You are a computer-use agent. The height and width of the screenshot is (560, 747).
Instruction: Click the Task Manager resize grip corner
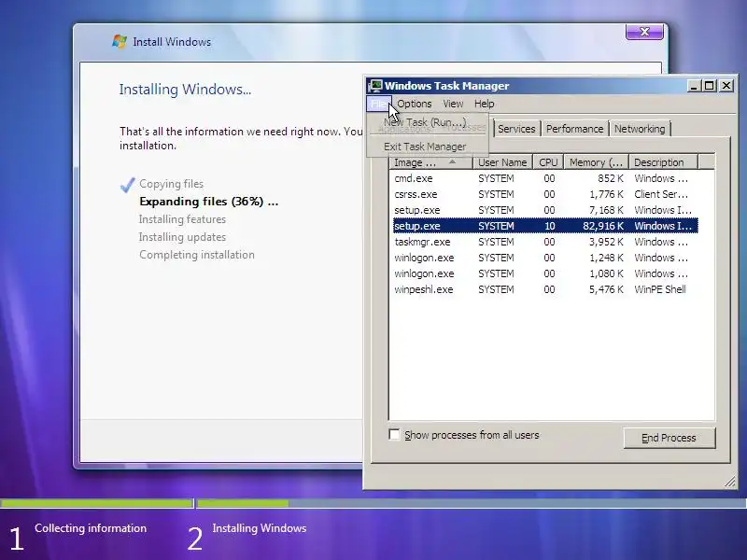730,482
